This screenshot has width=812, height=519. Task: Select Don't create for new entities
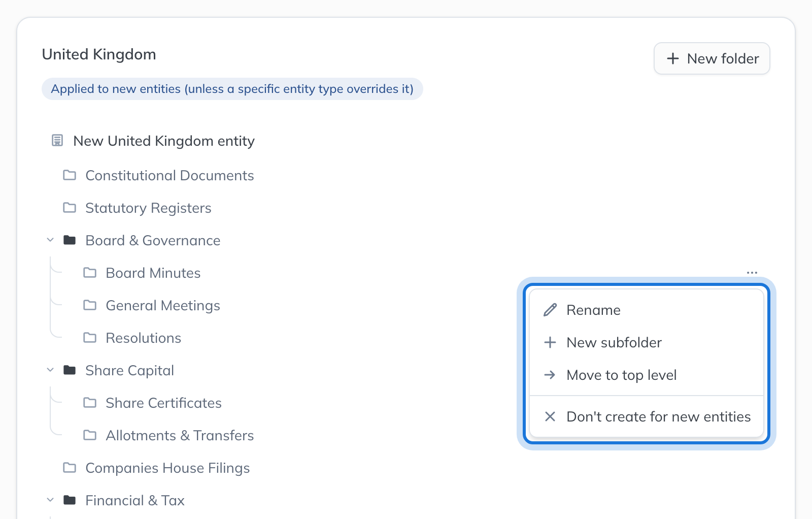(x=647, y=416)
